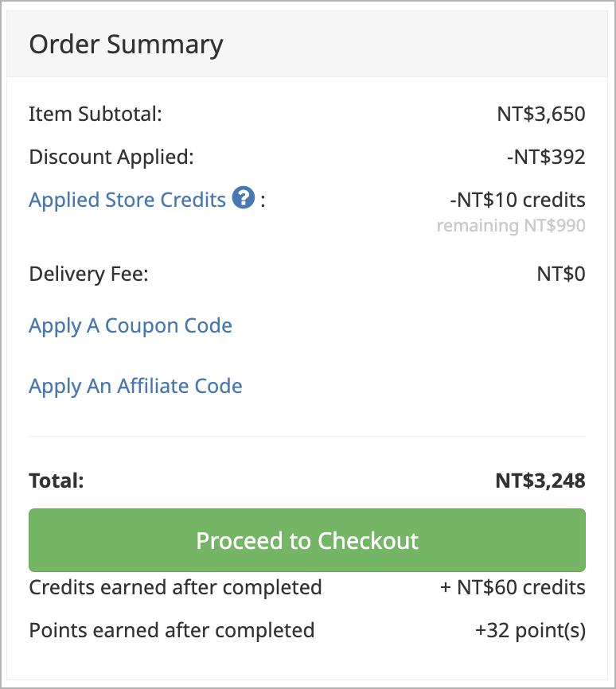Select the NT$3,248 total amount
This screenshot has height=689, width=616.
point(540,481)
